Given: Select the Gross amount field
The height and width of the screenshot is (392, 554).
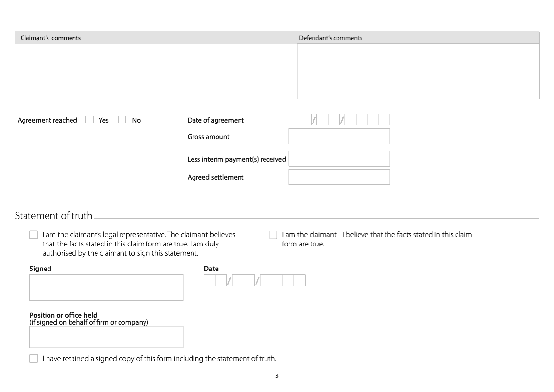Looking at the screenshot, I should click(x=339, y=136).
